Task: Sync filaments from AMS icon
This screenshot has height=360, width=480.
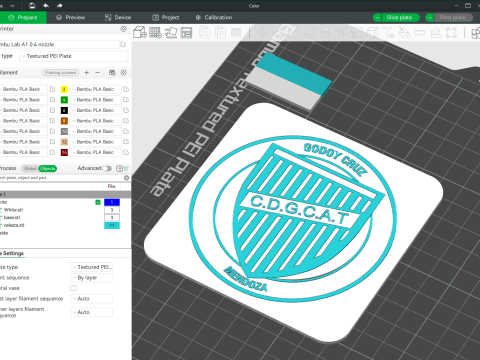Action: pos(112,72)
